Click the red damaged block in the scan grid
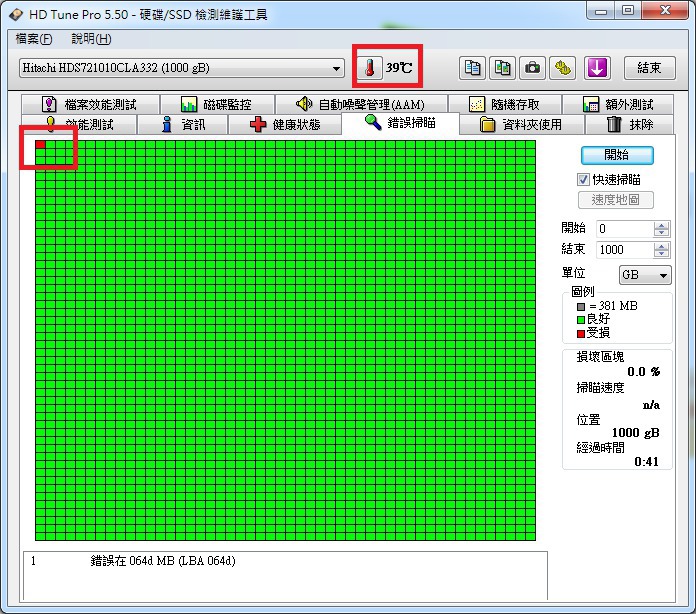 pyautogui.click(x=40, y=144)
